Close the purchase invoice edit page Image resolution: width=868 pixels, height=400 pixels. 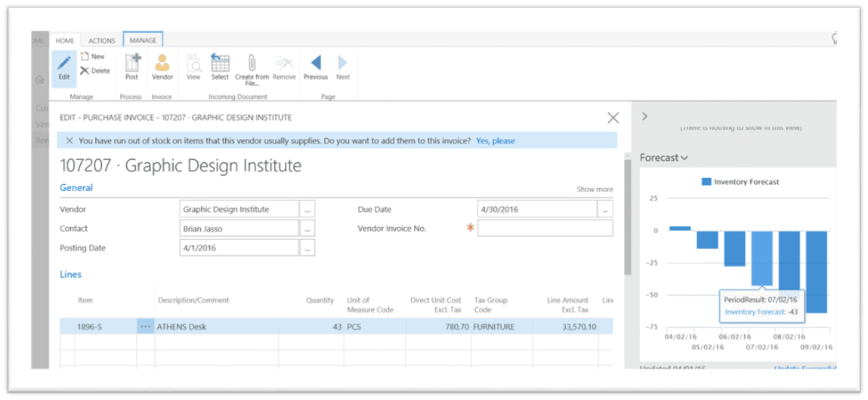(x=613, y=118)
